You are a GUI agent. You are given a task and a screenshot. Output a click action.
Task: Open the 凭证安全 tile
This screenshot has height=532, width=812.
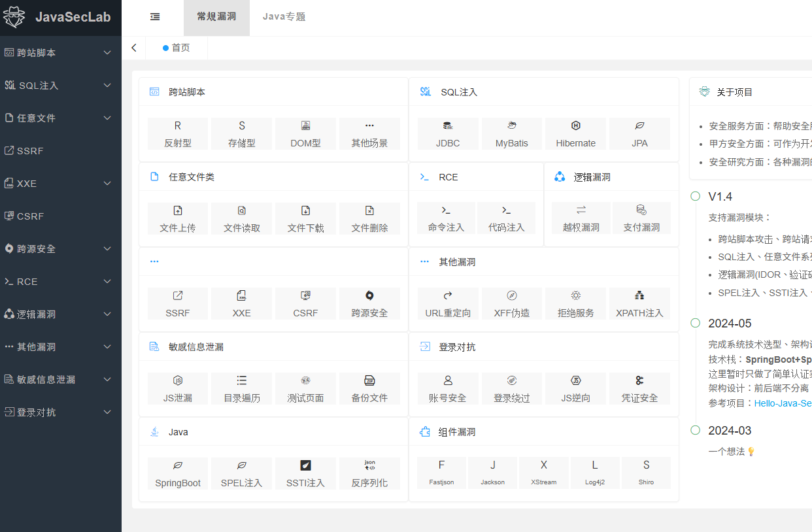639,389
